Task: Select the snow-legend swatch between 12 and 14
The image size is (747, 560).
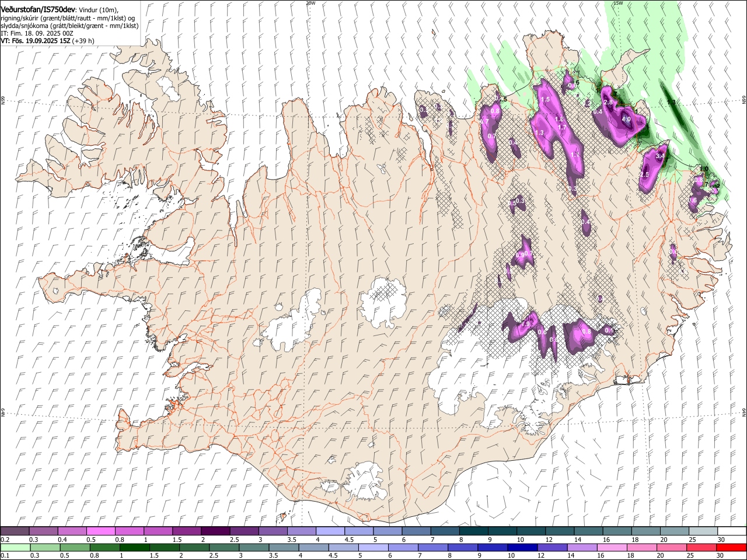Action: pos(559,531)
